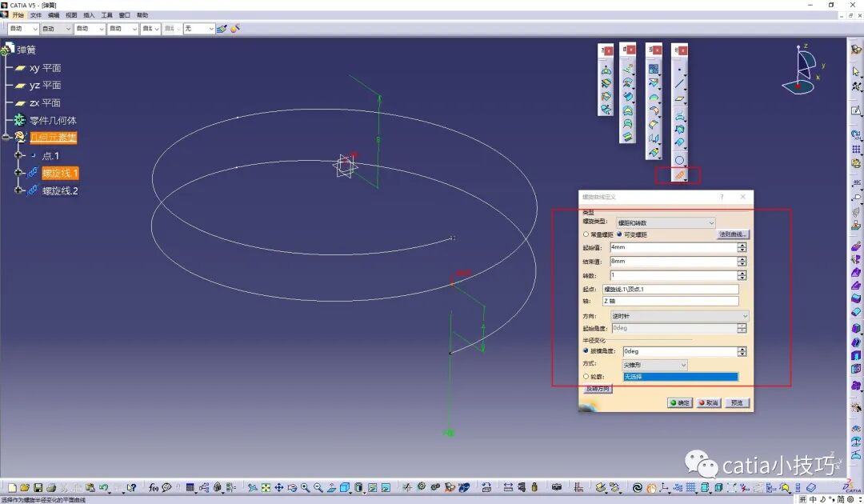864x504 pixels.
Task: Expand the 螺旋线.2 tree node
Action: 18,190
